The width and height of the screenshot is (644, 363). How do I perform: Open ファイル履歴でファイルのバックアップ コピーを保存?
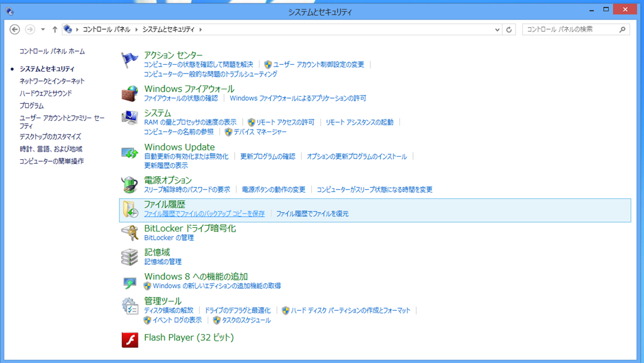click(204, 214)
